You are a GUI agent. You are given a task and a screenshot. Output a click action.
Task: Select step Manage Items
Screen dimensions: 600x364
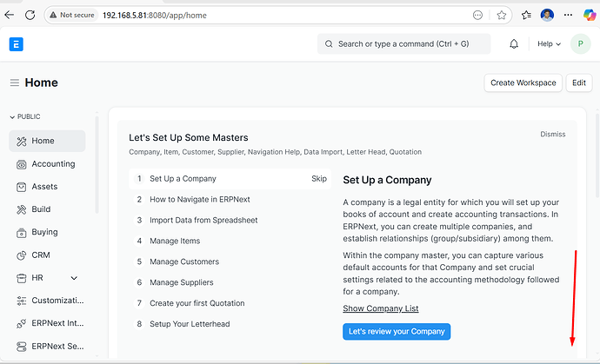[x=230, y=241]
